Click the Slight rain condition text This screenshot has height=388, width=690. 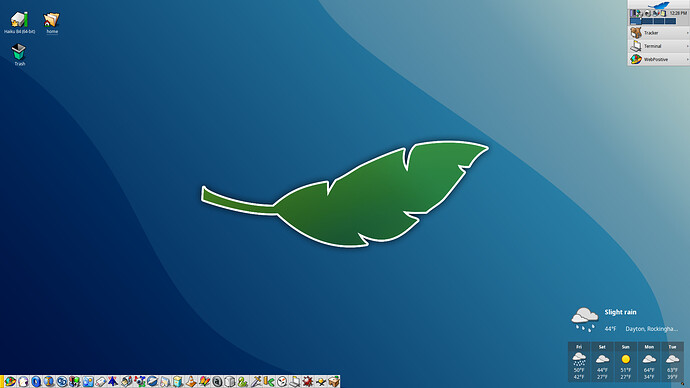pos(620,312)
